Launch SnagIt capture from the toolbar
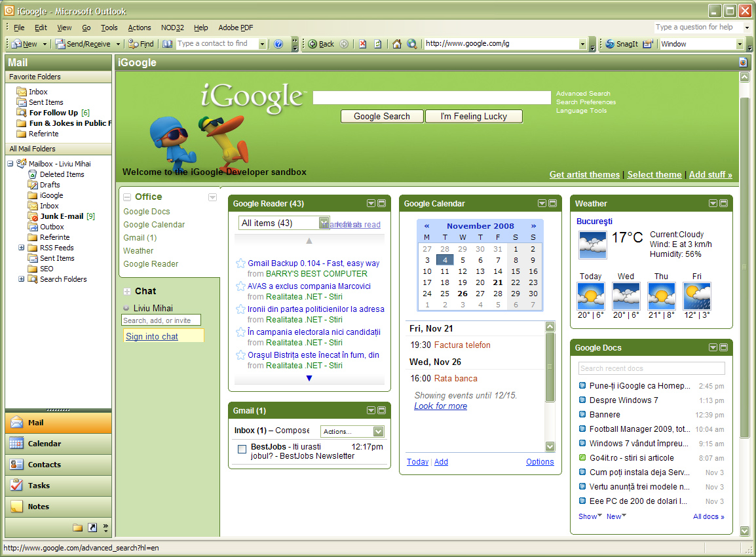The width and height of the screenshot is (756, 557). point(622,44)
